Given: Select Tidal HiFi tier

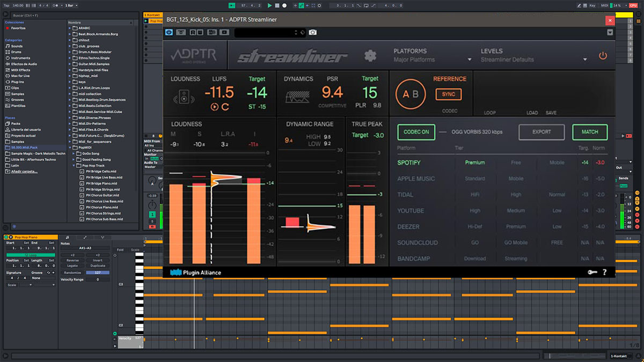Looking at the screenshot, I should point(475,195).
